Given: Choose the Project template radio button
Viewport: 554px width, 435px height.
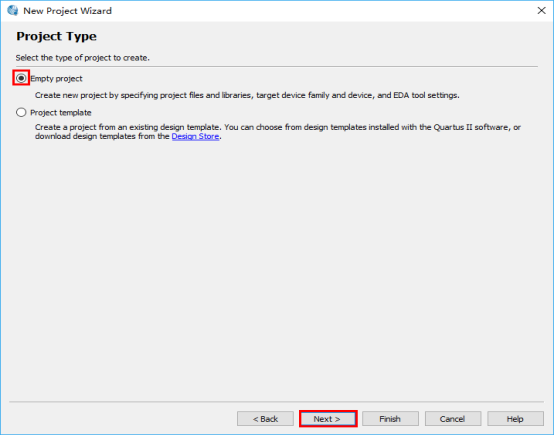Looking at the screenshot, I should tap(21, 112).
